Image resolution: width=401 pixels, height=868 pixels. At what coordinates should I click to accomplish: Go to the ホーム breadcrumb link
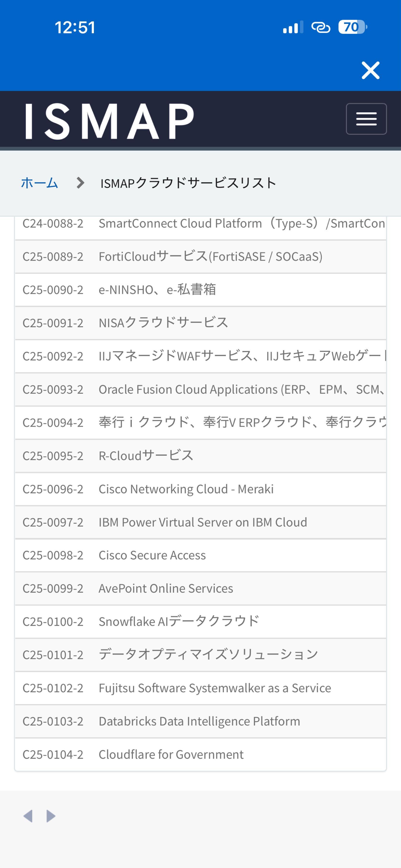point(39,183)
